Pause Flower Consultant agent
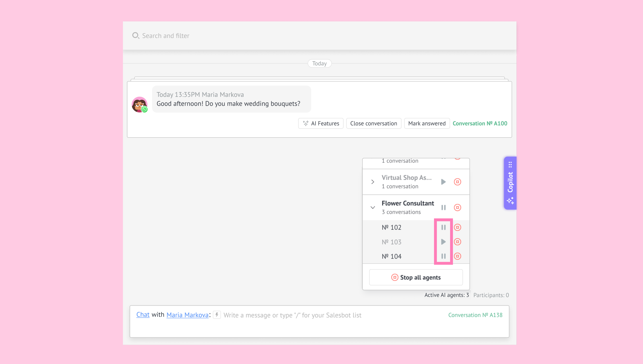Viewport: 643px width, 364px height. (443, 208)
